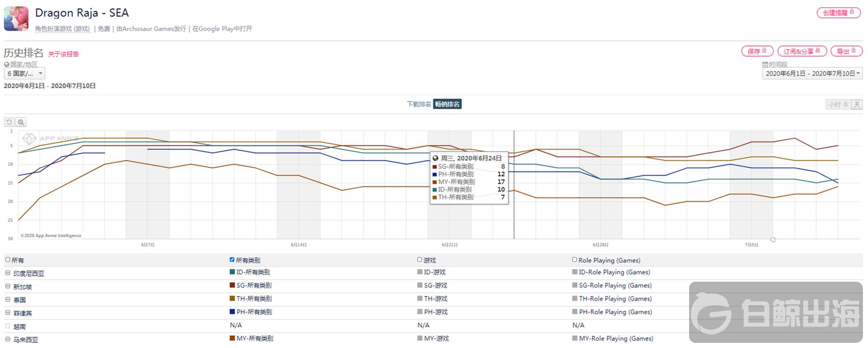
Task: Enable the SG-游戏 grey series swatch
Action: click(420, 286)
